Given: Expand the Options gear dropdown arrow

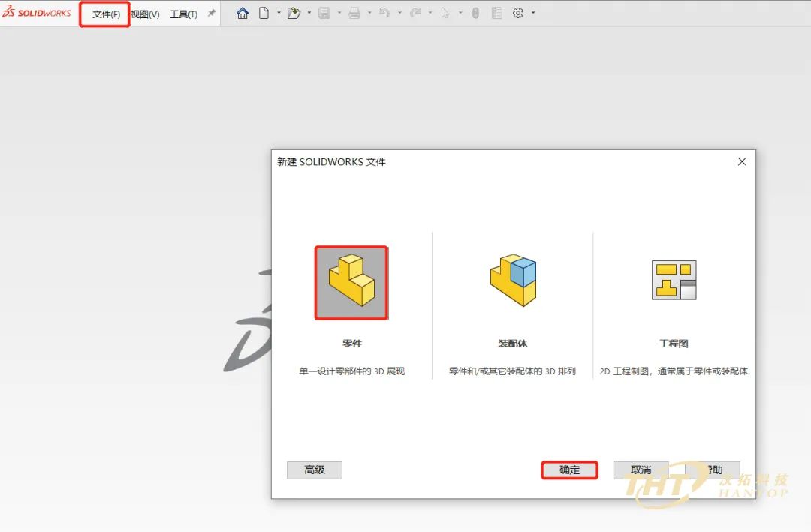Looking at the screenshot, I should coord(532,13).
